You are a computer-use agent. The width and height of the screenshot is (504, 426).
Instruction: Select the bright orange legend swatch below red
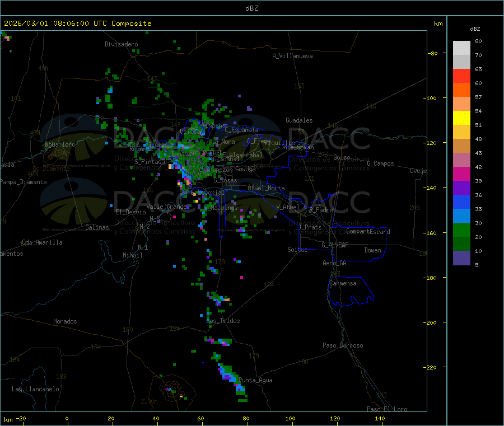tap(461, 90)
